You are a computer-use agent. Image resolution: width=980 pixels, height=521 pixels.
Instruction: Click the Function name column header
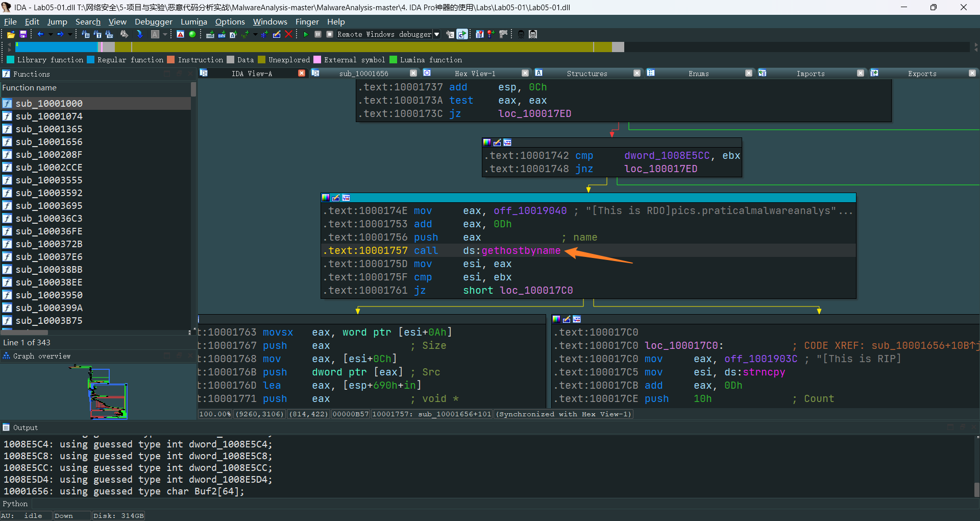[x=95, y=88]
